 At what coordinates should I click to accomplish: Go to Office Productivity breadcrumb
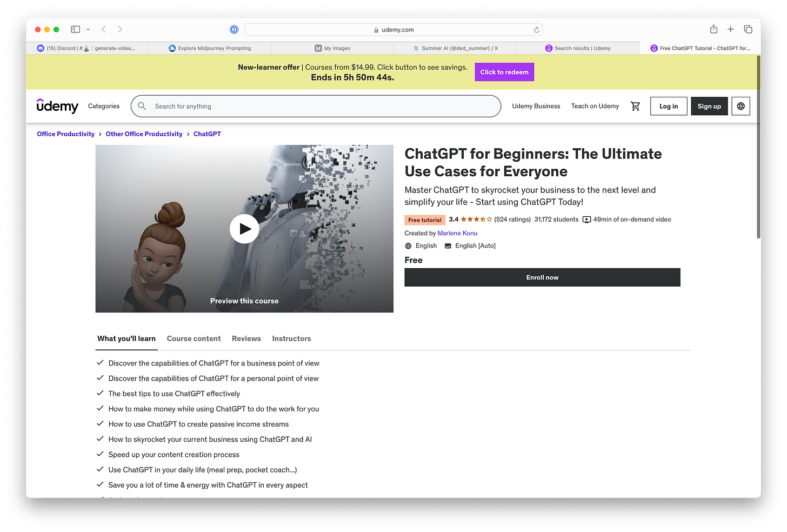[65, 134]
